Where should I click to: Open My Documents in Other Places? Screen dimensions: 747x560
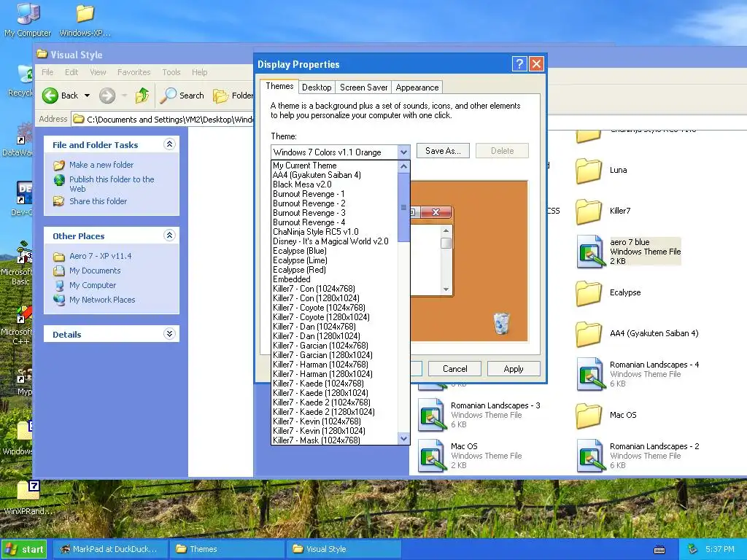click(x=95, y=271)
